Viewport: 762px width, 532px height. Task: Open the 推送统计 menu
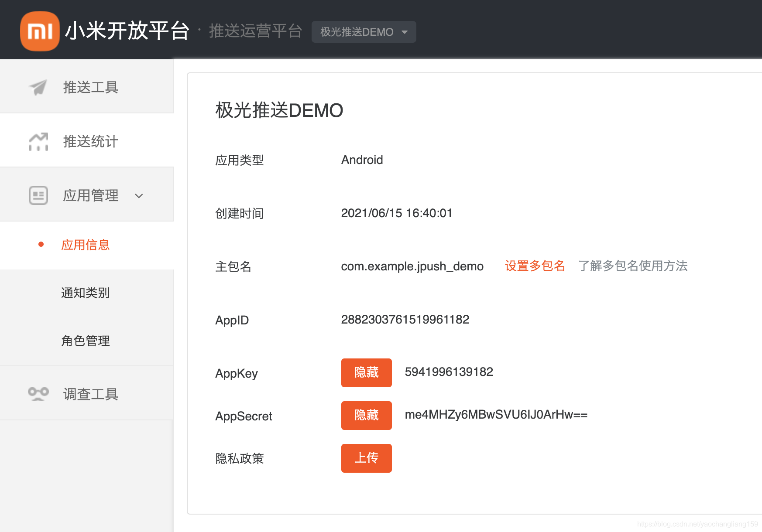coord(86,140)
